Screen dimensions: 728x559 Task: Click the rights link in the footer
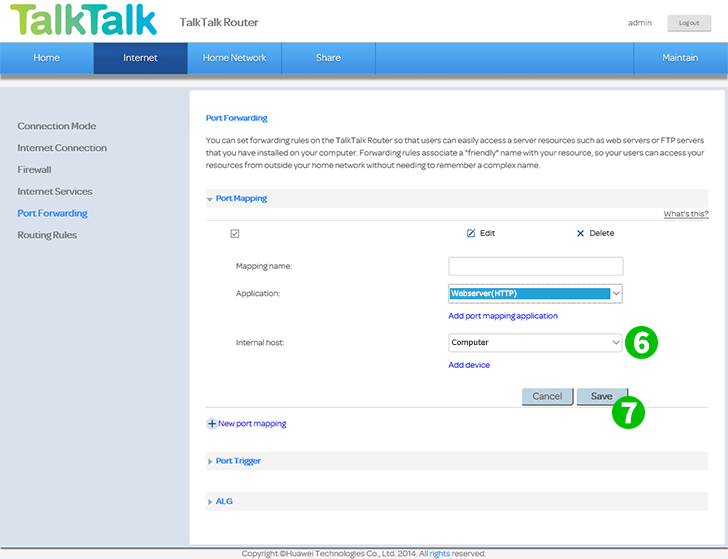pyautogui.click(x=439, y=553)
